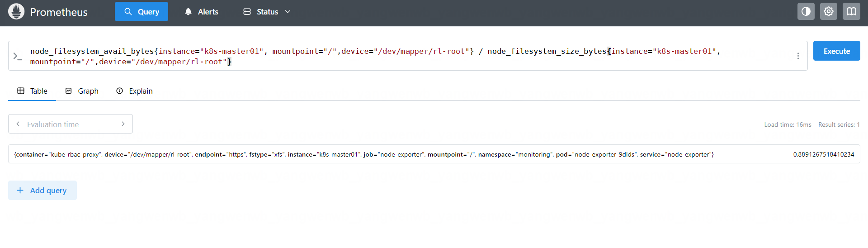Switch to the Explain tab
868x248 pixels.
click(135, 91)
